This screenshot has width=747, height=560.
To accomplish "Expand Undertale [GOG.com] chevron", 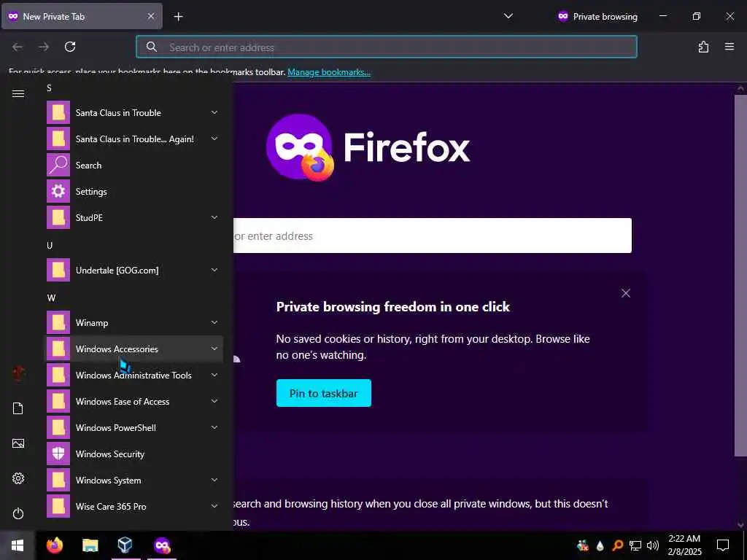I will [214, 270].
